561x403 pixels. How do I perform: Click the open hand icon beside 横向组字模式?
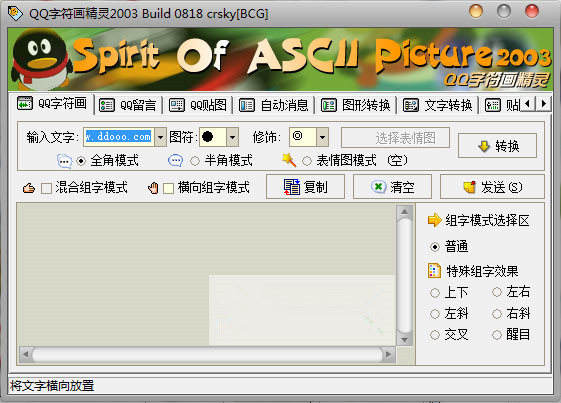coord(153,188)
